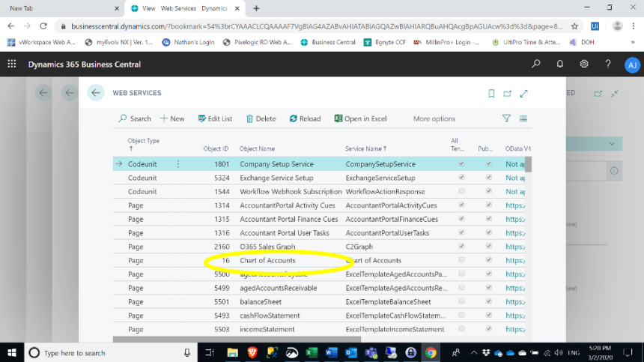The image size is (644, 362).
Task: Click the New action
Action: (x=172, y=118)
